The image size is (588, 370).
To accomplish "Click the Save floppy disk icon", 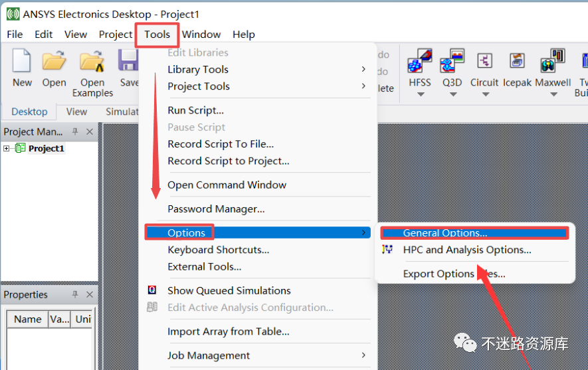I will pyautogui.click(x=129, y=60).
